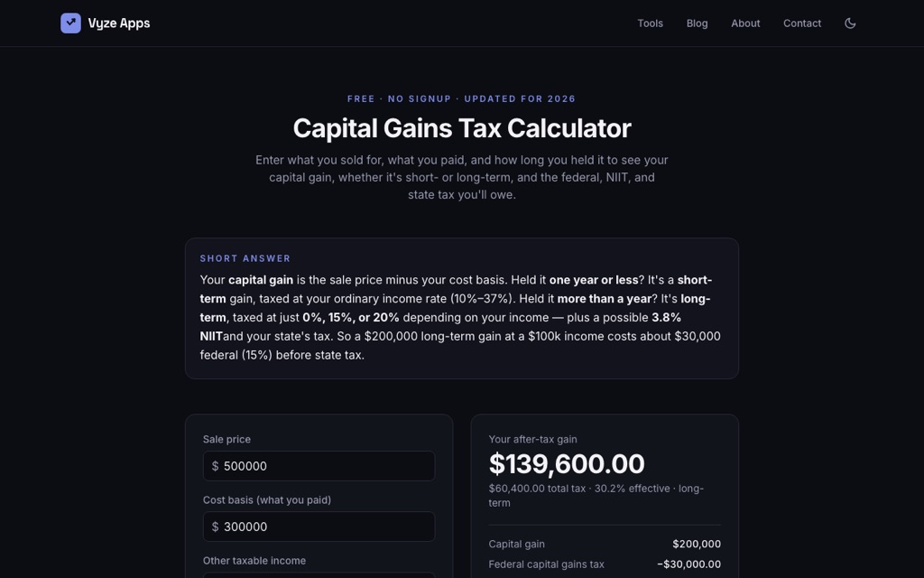This screenshot has width=924, height=578.
Task: Click the Your after-tax gain label
Action: pos(532,440)
